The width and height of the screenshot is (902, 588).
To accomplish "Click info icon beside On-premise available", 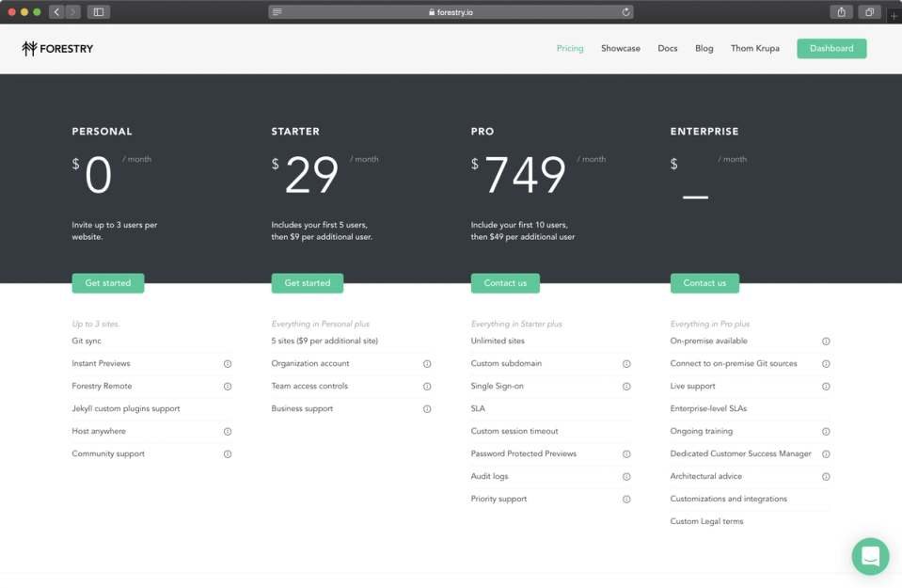I will coord(826,342).
